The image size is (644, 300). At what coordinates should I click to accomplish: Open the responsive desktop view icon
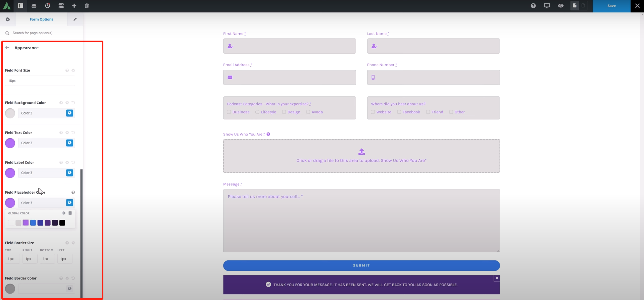click(547, 6)
